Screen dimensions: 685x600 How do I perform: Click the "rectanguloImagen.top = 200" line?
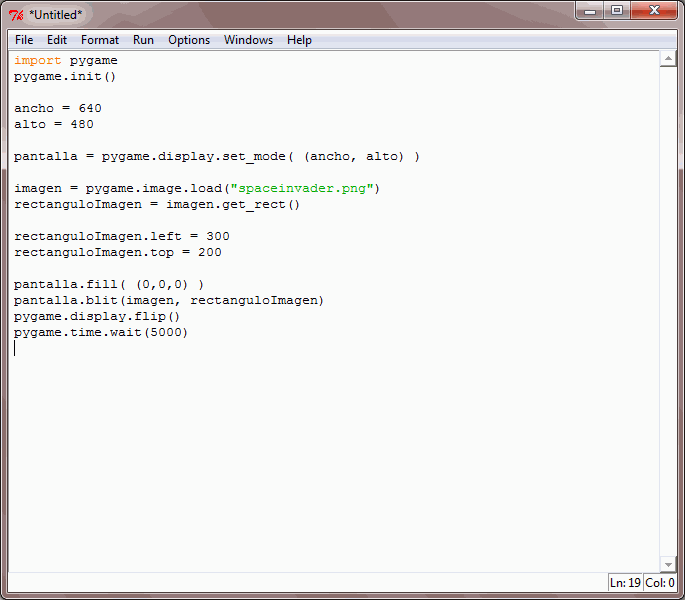click(118, 253)
